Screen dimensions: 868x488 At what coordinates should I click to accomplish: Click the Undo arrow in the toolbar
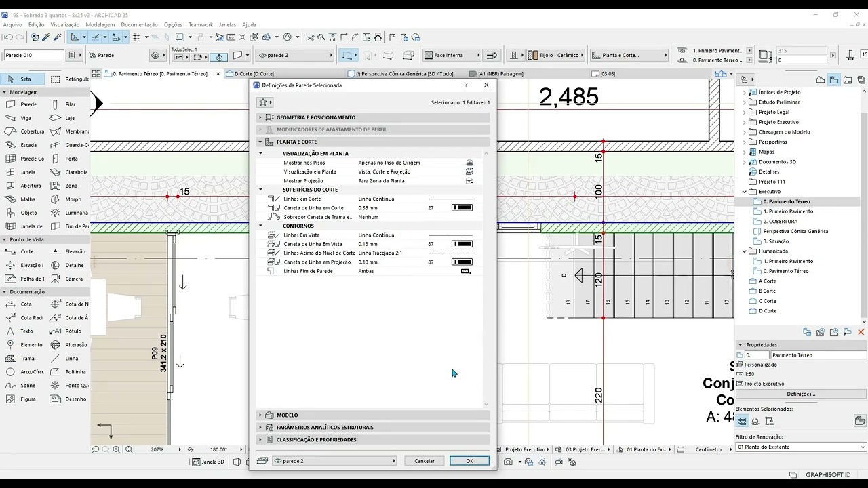point(8,37)
